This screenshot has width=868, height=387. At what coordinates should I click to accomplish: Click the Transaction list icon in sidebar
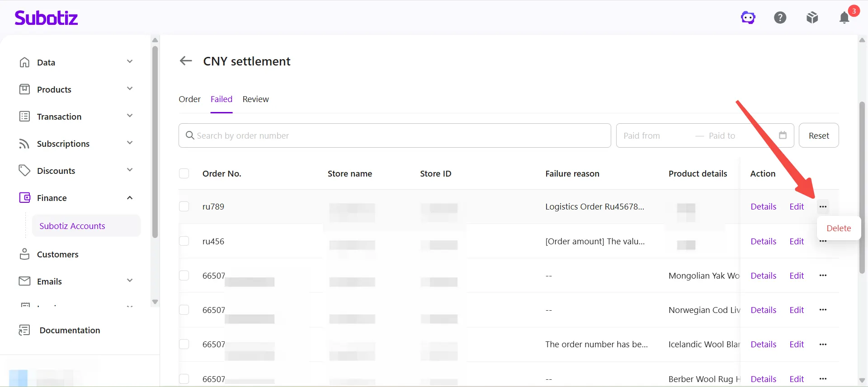point(24,117)
